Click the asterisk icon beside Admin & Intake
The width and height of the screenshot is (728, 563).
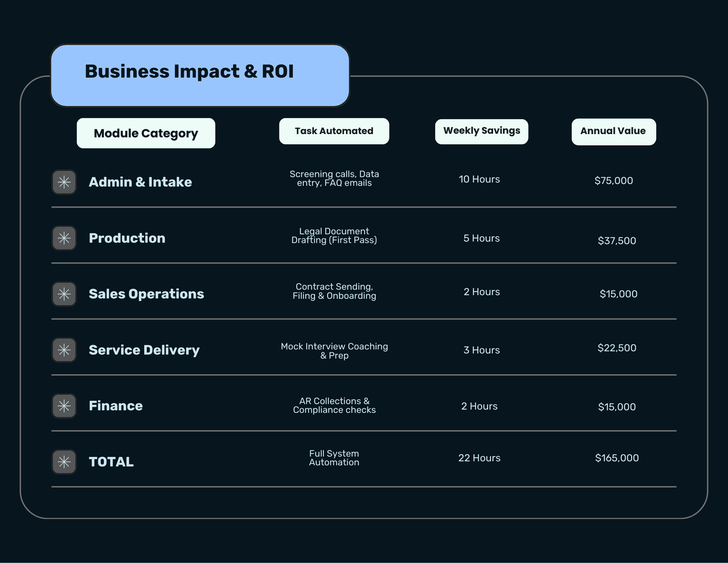pos(64,182)
